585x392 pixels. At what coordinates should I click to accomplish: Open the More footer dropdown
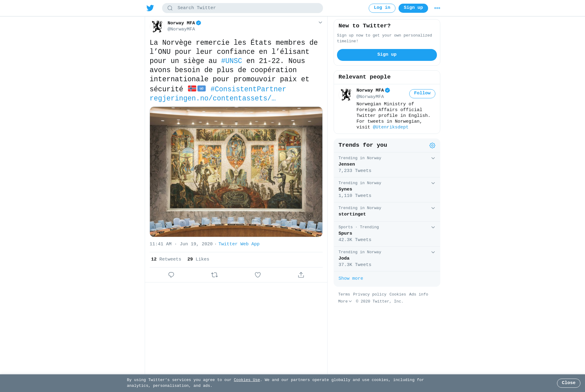(x=345, y=301)
